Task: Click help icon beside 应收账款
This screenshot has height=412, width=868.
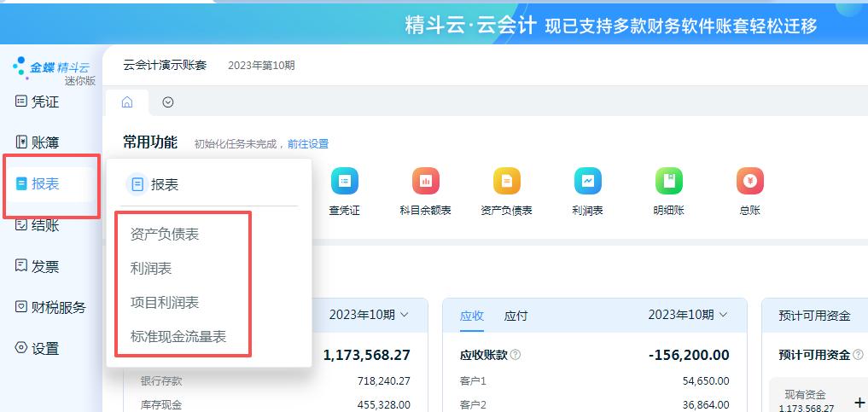Action: [516, 356]
